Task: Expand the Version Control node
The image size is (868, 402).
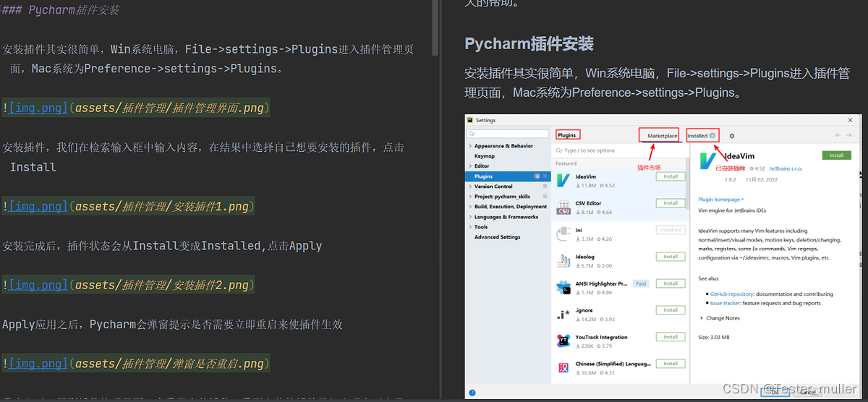Action: (x=470, y=187)
